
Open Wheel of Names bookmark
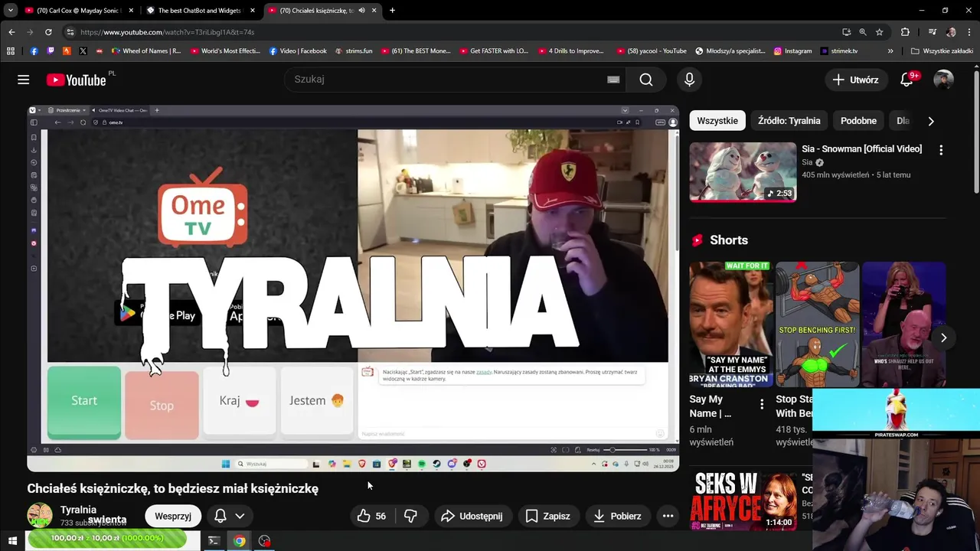coord(146,51)
